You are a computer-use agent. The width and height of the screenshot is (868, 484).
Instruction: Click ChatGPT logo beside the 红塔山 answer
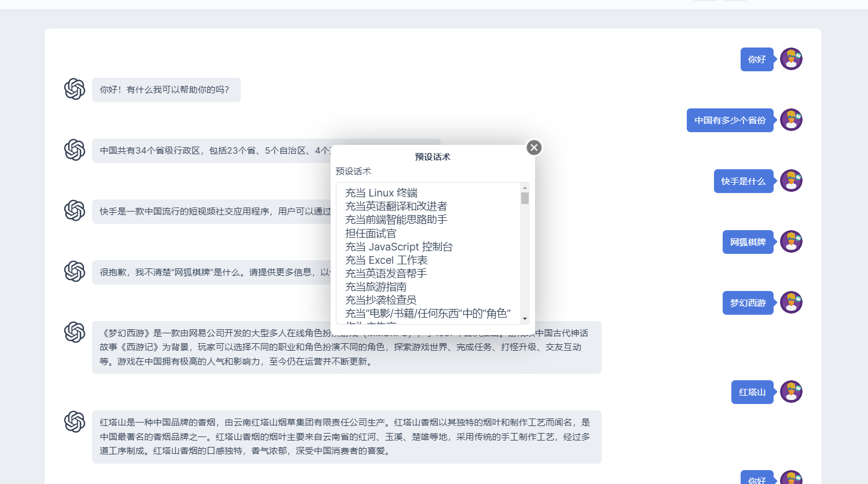click(75, 422)
